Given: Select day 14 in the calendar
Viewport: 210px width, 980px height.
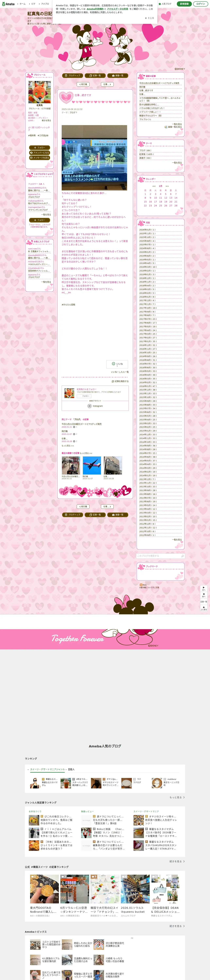Looking at the screenshot, I should pyautogui.click(x=176, y=198).
